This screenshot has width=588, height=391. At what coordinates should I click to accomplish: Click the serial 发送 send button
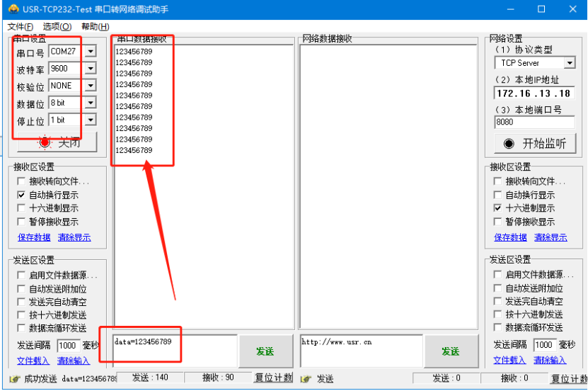click(265, 351)
